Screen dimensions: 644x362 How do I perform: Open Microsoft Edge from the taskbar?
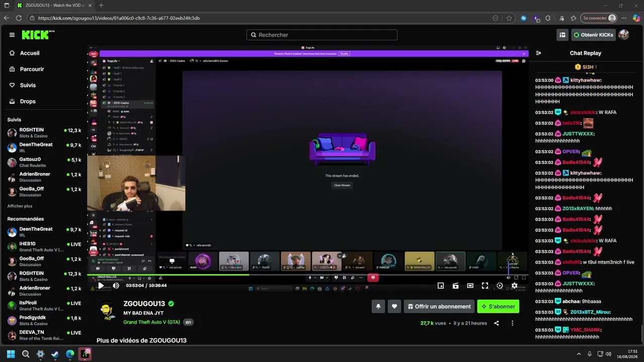click(x=70, y=354)
